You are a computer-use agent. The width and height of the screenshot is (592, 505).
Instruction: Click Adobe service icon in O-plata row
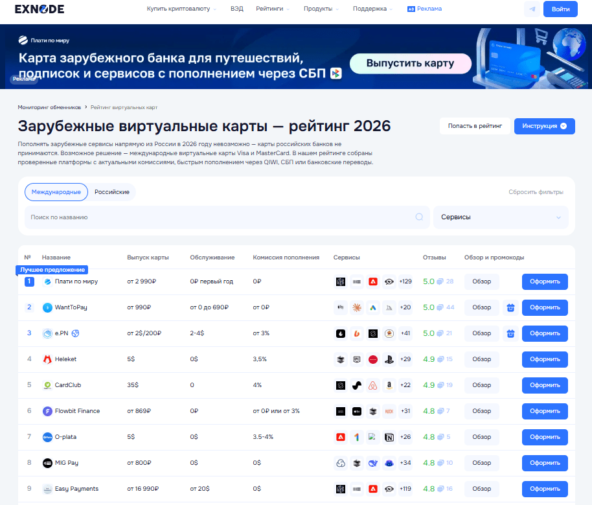tap(341, 437)
